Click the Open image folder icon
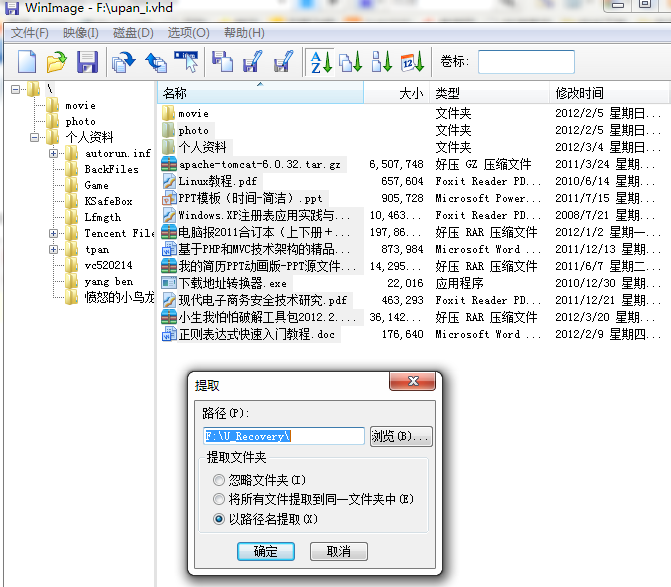 [56, 62]
